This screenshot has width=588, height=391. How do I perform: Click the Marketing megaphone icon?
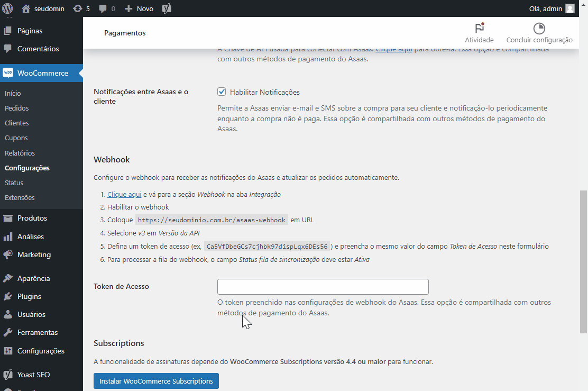(8, 255)
